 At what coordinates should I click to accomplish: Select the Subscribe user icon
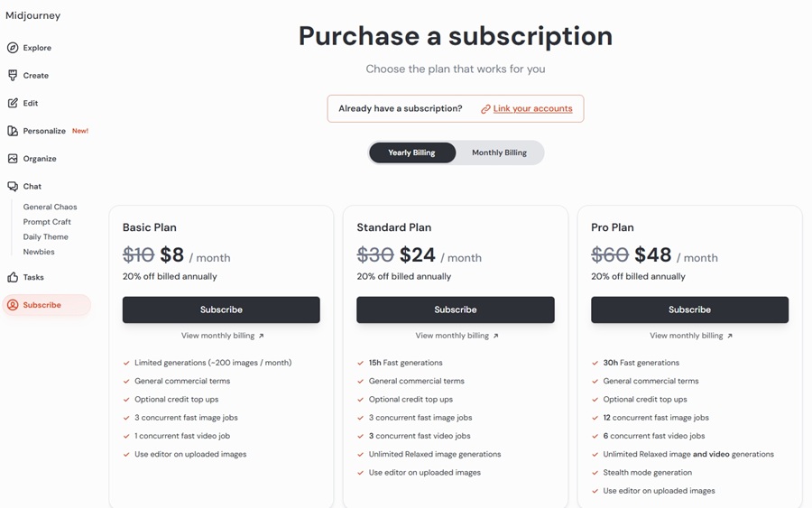tap(13, 305)
